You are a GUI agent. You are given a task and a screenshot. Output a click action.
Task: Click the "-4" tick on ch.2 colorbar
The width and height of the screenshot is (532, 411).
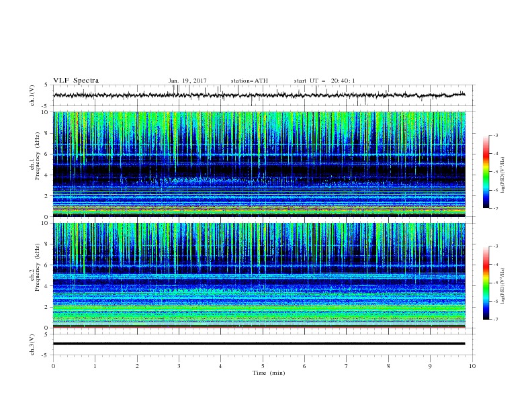tap(496, 265)
